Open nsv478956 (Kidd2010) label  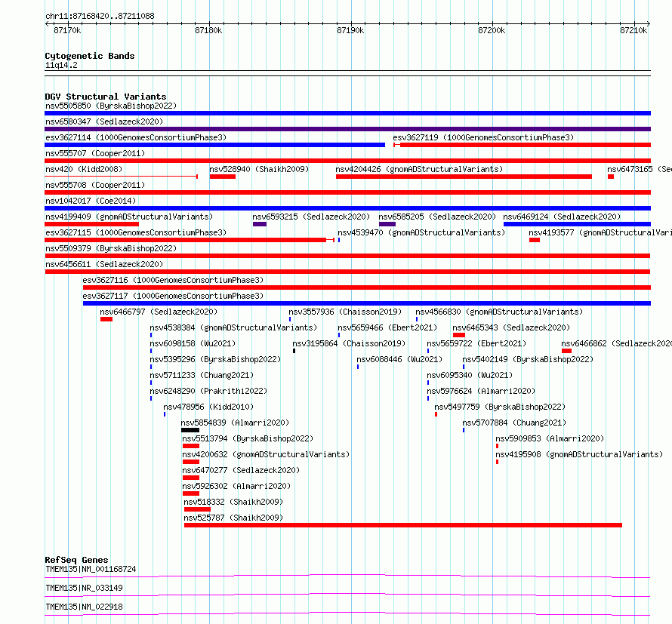[208, 407]
